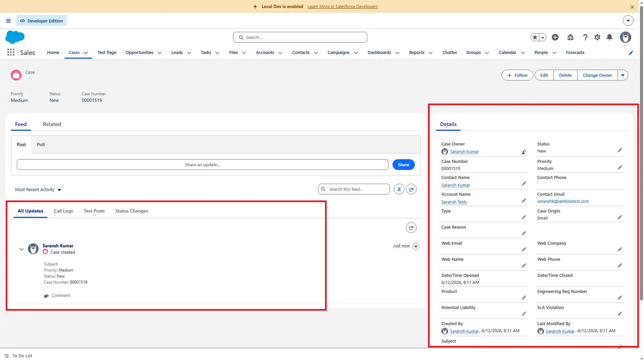Click the Favorites star icon
This screenshot has height=362, width=644.
tap(535, 37)
